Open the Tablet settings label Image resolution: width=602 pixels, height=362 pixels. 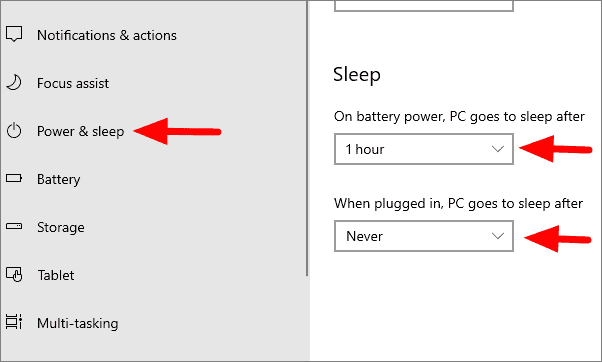tap(56, 275)
